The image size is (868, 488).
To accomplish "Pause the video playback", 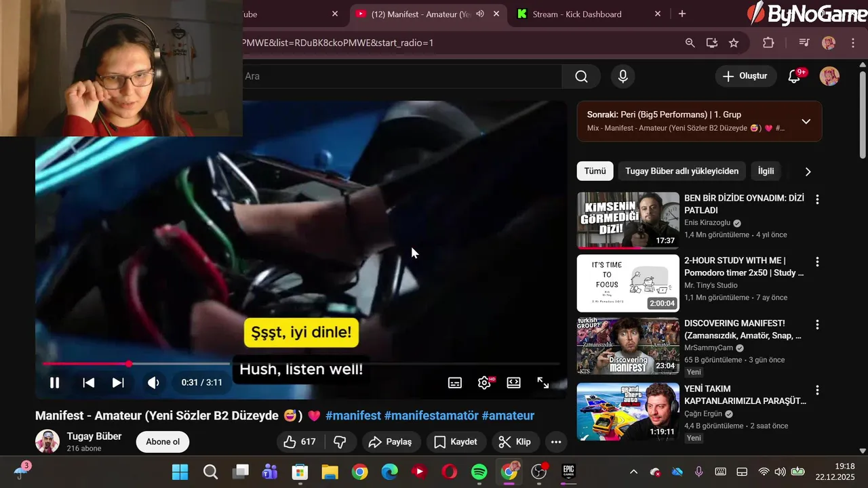I will point(55,382).
